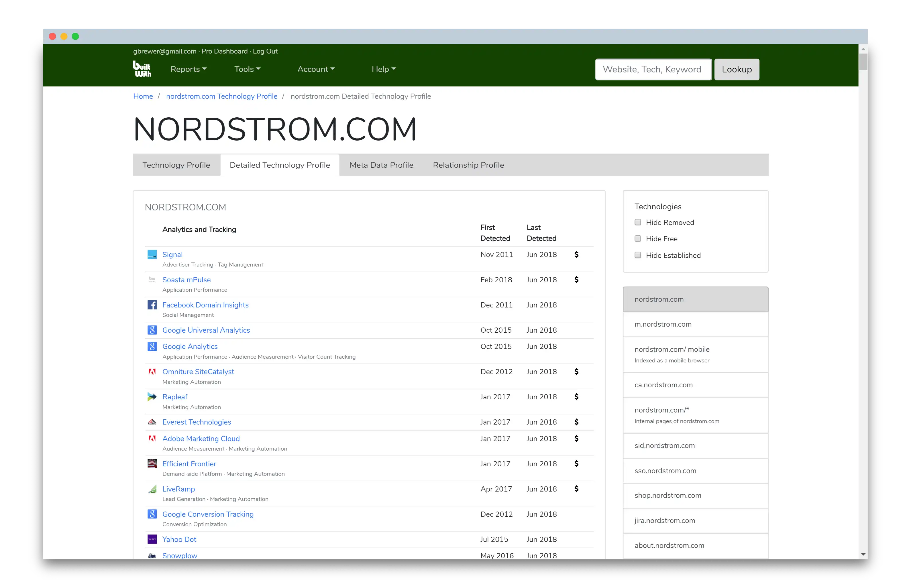
Task: Open the LiveRamp technology link
Action: (x=178, y=489)
